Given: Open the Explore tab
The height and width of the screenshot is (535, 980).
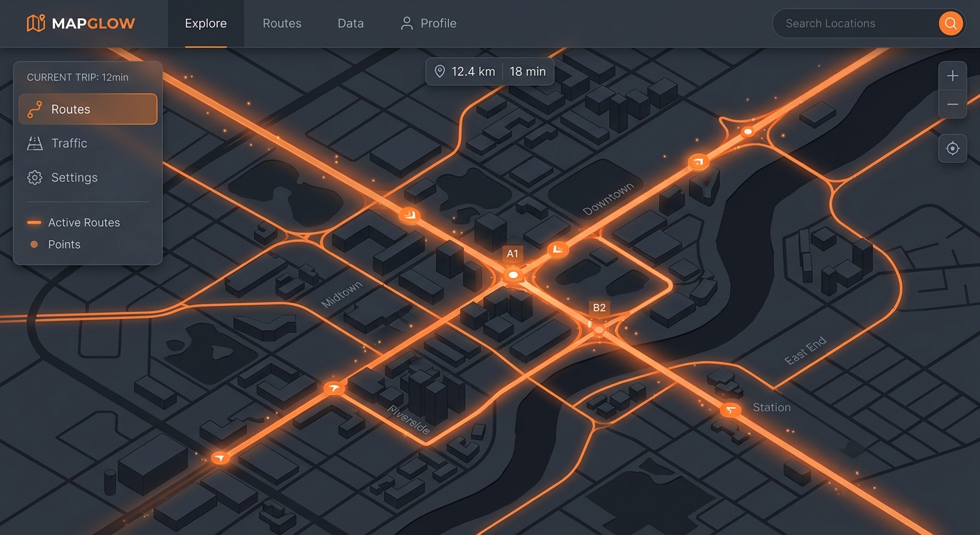Looking at the screenshot, I should pos(206,24).
